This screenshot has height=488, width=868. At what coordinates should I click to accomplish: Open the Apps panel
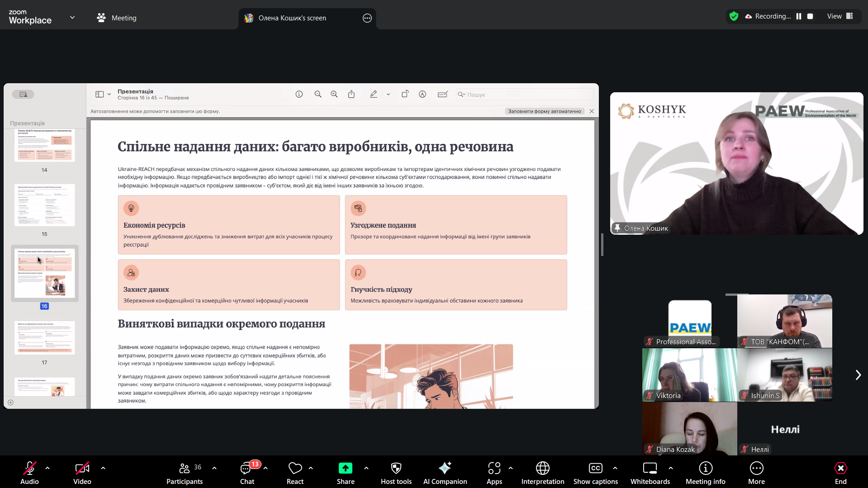(x=494, y=473)
